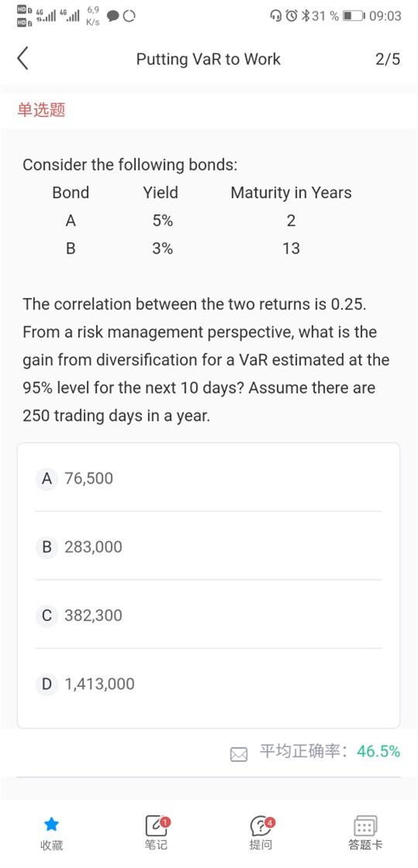Tap the back arrow chevron
Viewport: 418px width, 868px height.
click(x=22, y=60)
